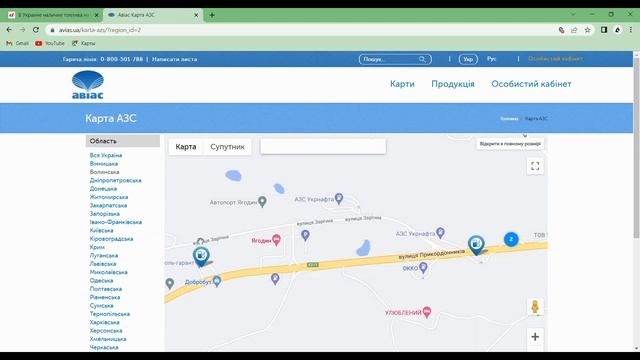Viewport: 640px width, 360px height.
Task: Open the Карты bookmark
Action: (x=84, y=43)
